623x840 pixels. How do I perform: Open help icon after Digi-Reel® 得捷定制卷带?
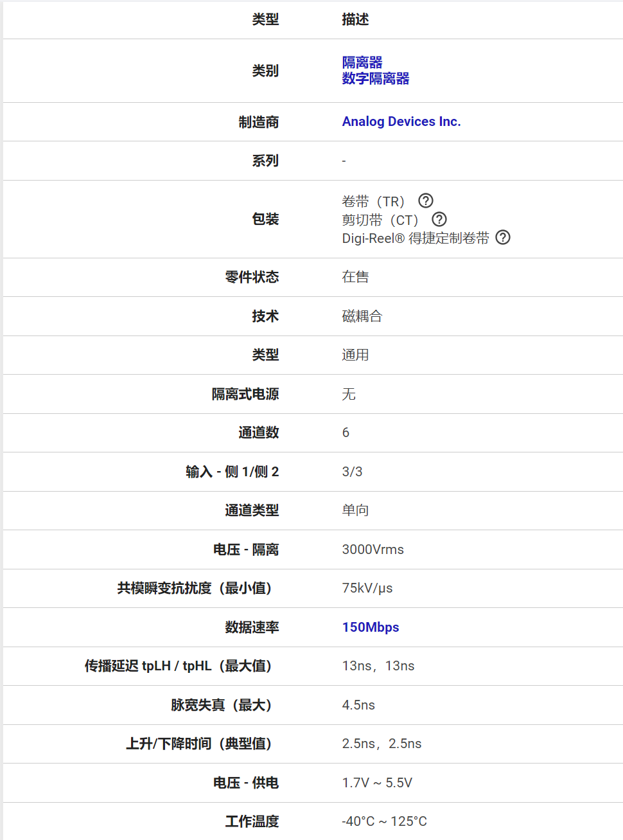(503, 237)
